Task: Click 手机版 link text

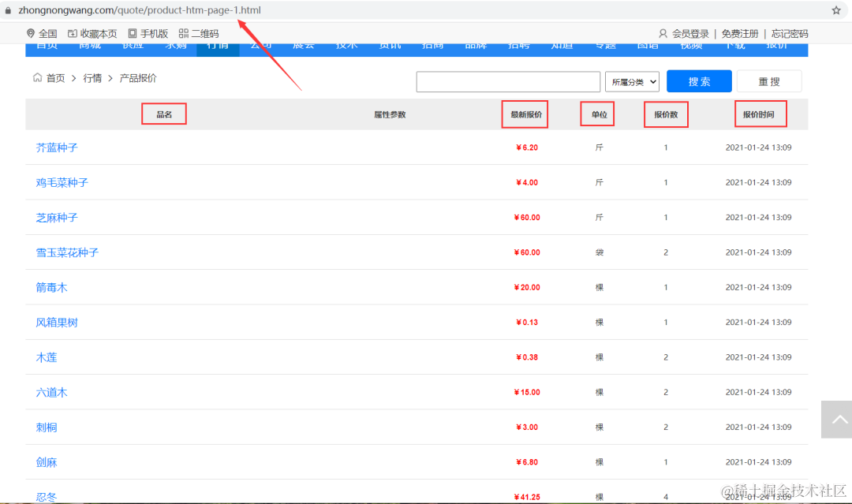Action: 155,34
